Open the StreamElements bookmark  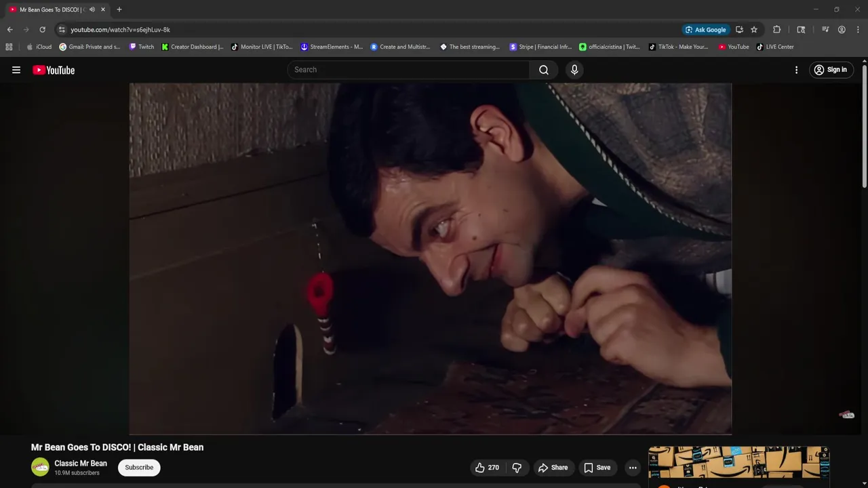(332, 47)
